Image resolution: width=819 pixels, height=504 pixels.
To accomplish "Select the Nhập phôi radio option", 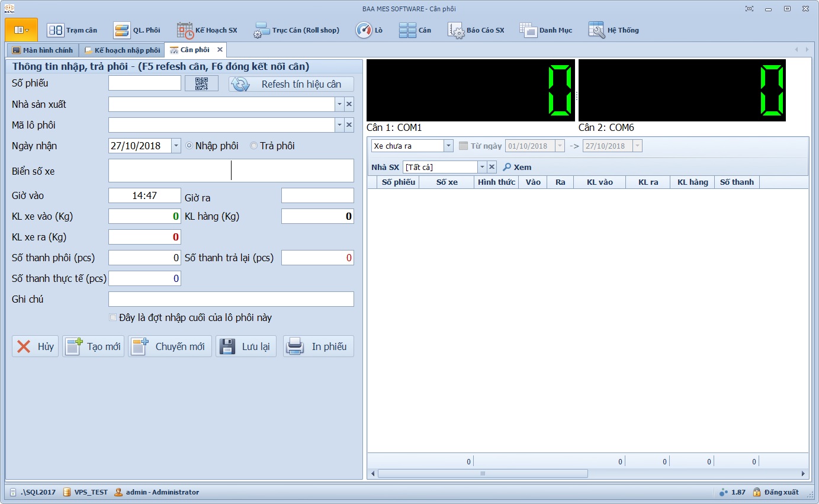I will coord(190,146).
